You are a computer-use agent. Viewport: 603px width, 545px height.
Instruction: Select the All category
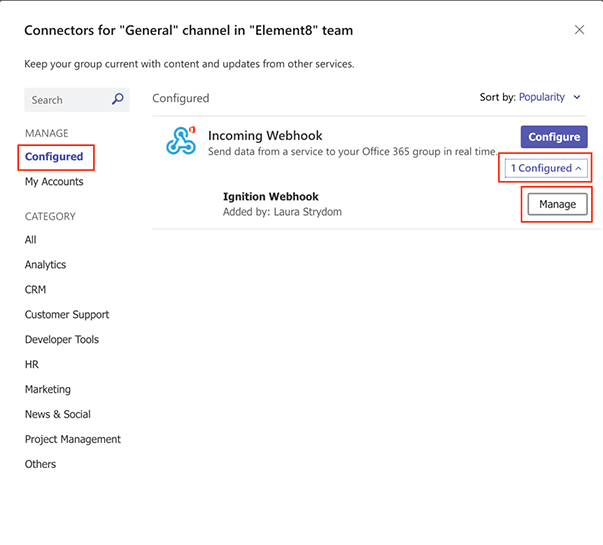click(x=30, y=240)
